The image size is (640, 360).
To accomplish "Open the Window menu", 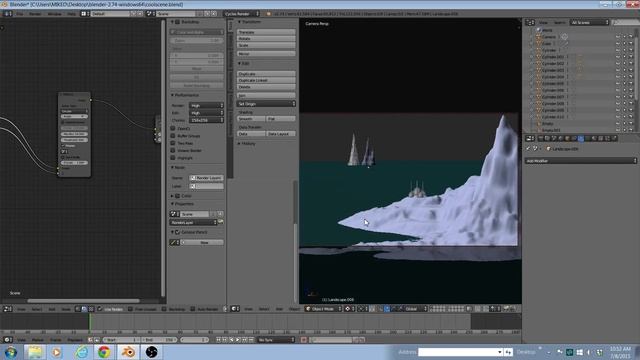I will point(54,13).
